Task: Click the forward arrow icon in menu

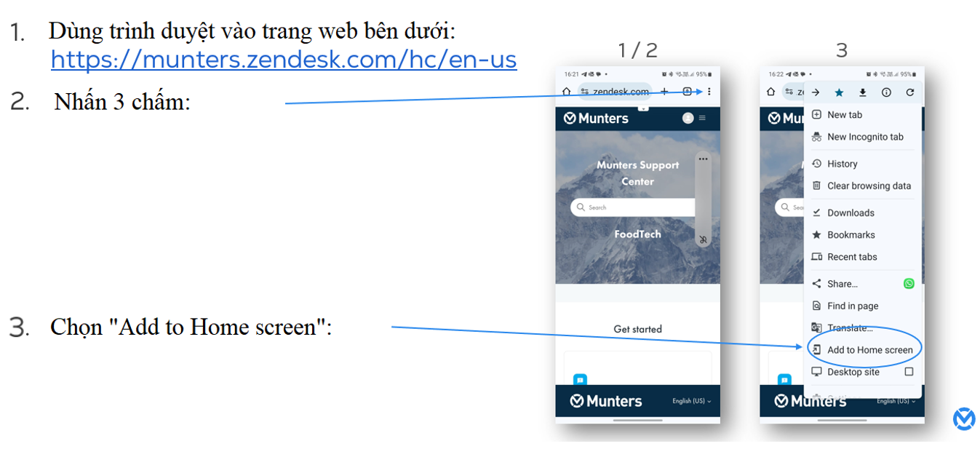Action: pyautogui.click(x=816, y=92)
